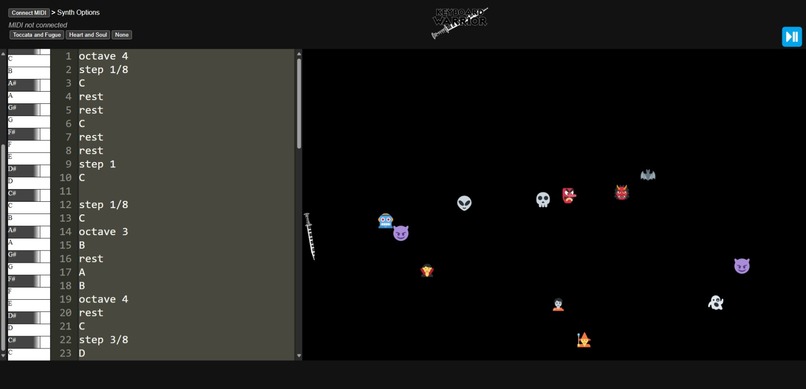Click line number 7 in the gutter
Viewport: 806px width, 389px height.
68,137
